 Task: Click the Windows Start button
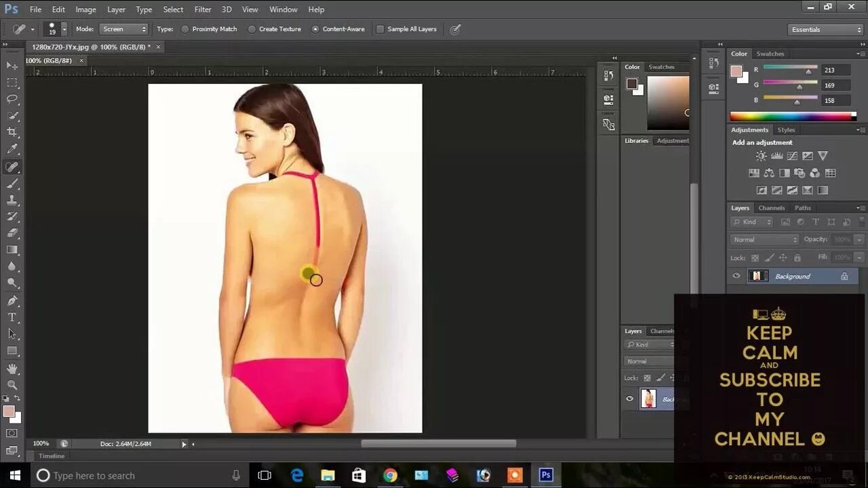point(14,475)
